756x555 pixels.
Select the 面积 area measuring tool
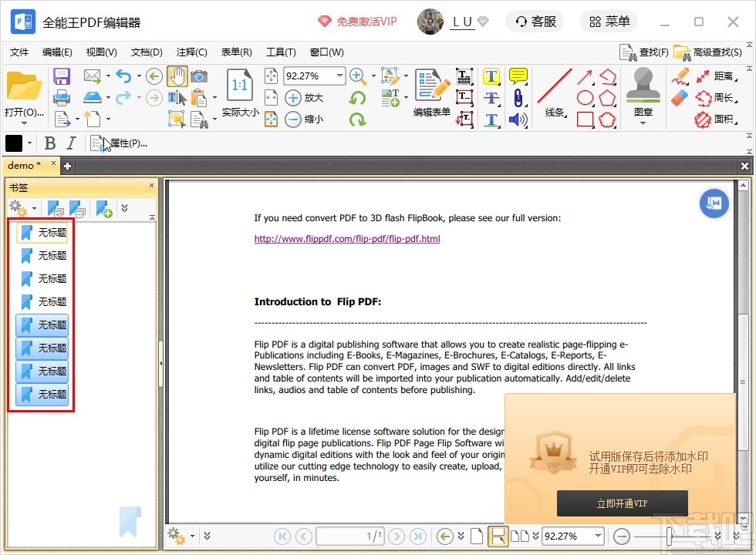[716, 119]
